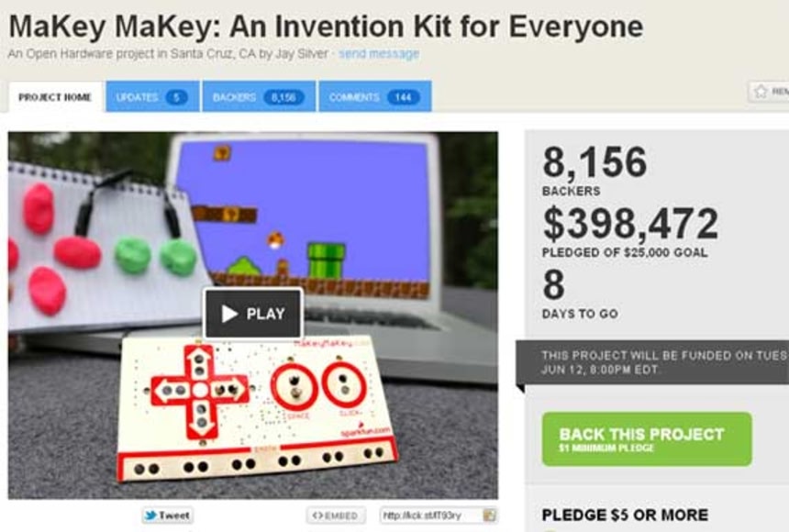Click the green Back This Project button

pos(647,438)
